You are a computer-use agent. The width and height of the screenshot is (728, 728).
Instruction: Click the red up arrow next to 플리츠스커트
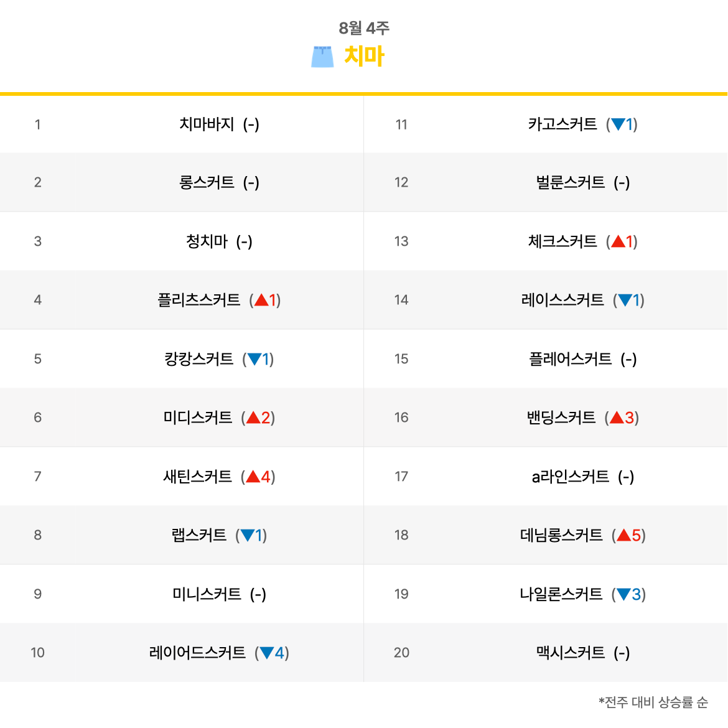(x=261, y=300)
